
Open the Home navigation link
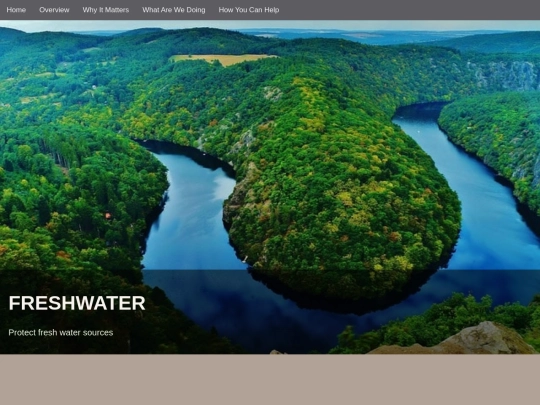pyautogui.click(x=16, y=10)
